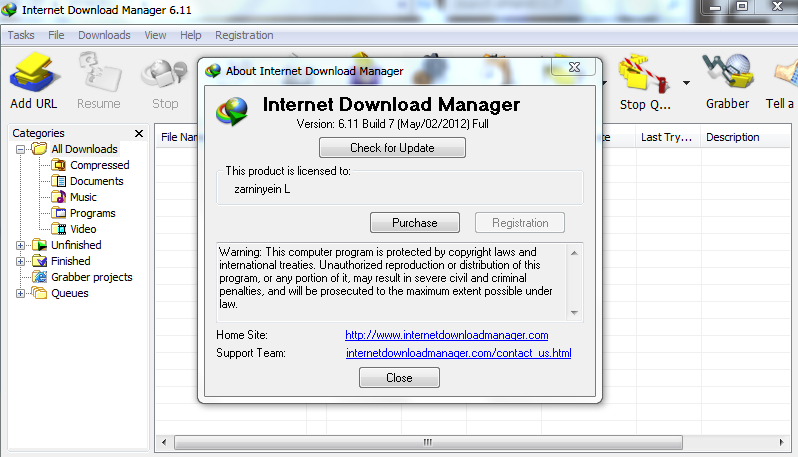
Task: Select the Compressed tree label
Action: coord(100,165)
